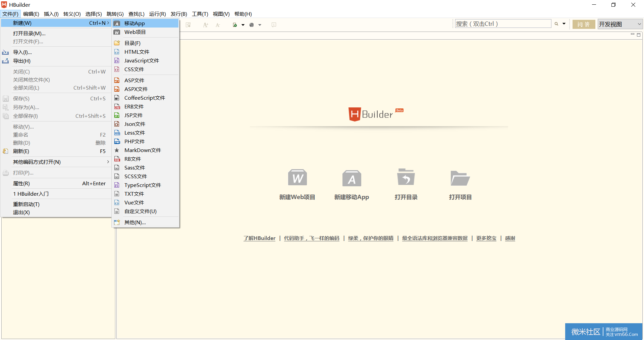Select 重新启动(T) menu entry

(x=56, y=204)
